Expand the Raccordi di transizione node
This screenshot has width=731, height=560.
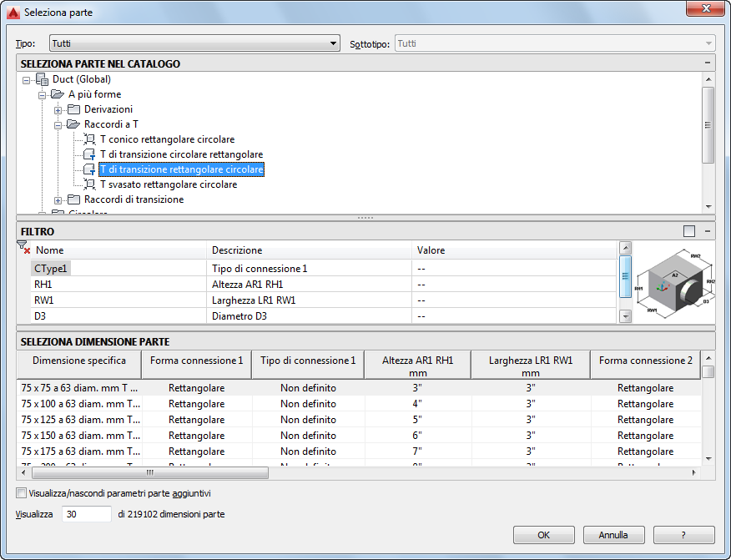click(58, 200)
